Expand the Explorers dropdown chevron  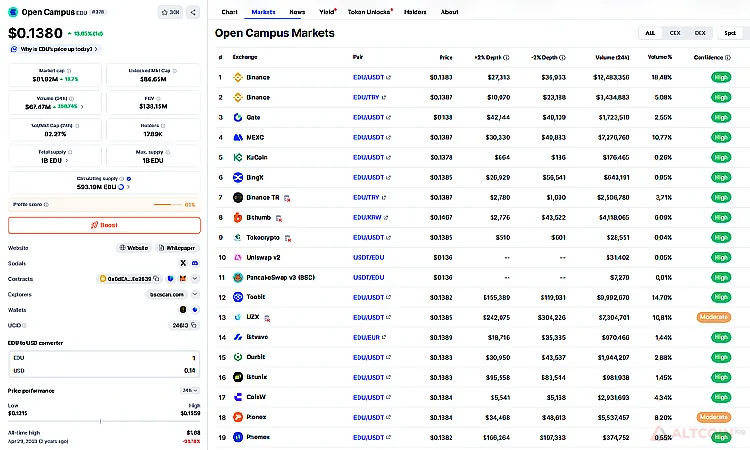(x=195, y=294)
